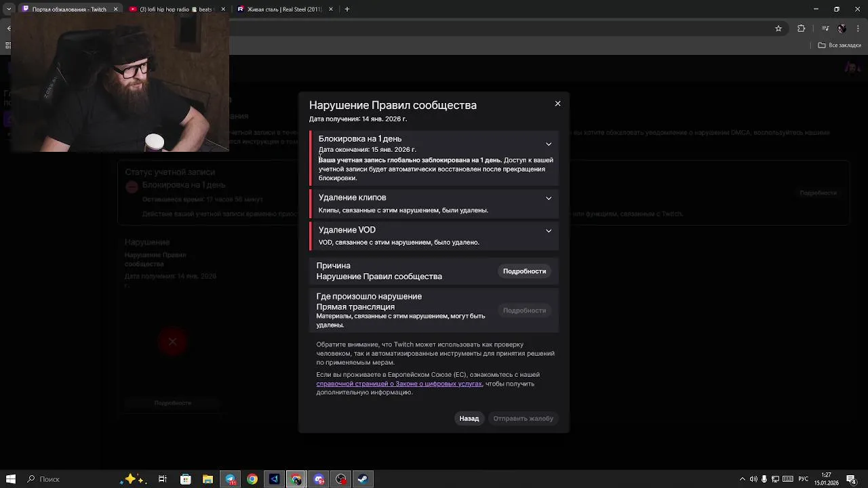Open the volume control in system tray
Image resolution: width=868 pixels, height=488 pixels.
[753, 479]
